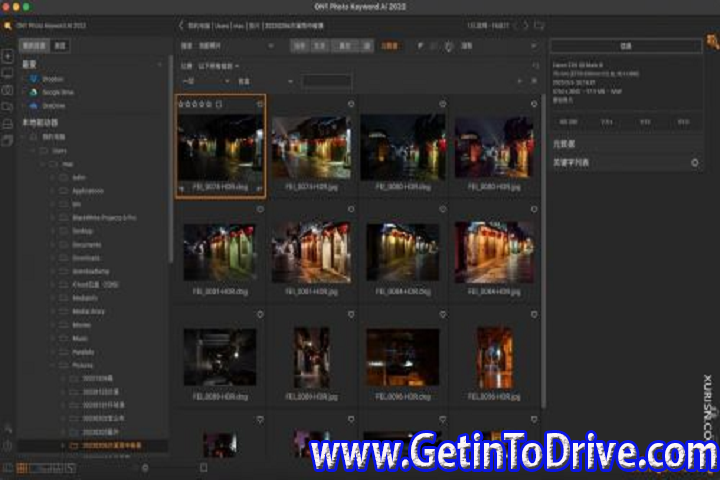Image resolution: width=720 pixels, height=480 pixels.
Task: Toggle favorite heart on FEI_0078-HDR.jpg thumbnail
Action: tap(351, 104)
